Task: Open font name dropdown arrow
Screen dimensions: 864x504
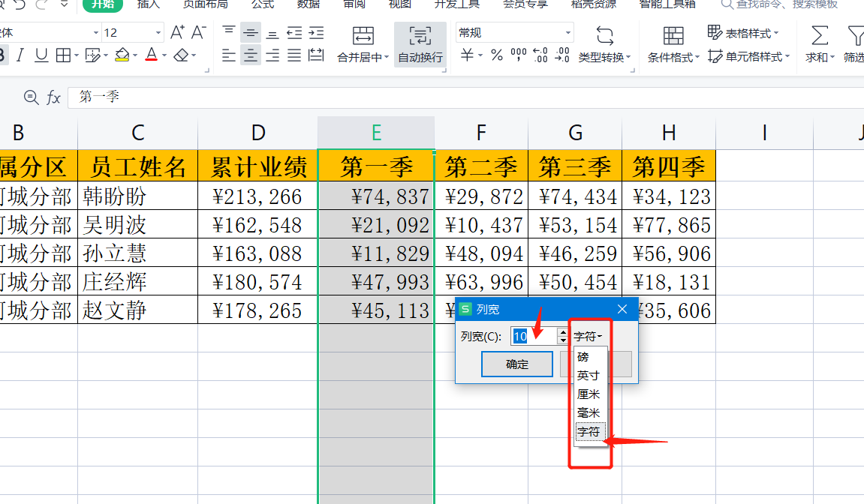Action: 96,33
